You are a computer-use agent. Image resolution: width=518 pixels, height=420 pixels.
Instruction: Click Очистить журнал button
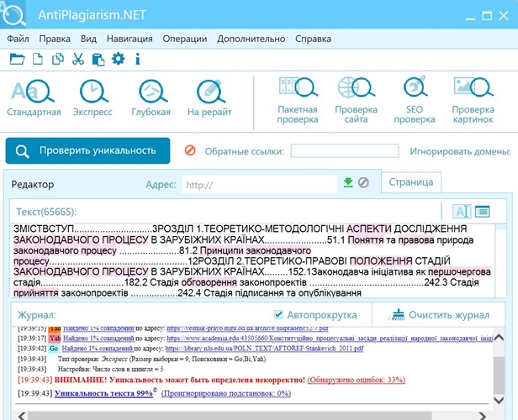click(439, 315)
